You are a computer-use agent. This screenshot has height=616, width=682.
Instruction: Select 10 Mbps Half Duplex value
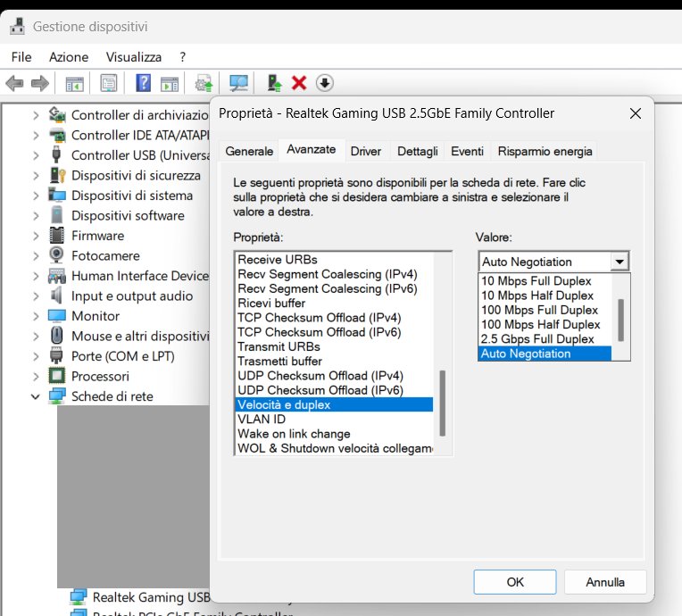click(x=545, y=296)
